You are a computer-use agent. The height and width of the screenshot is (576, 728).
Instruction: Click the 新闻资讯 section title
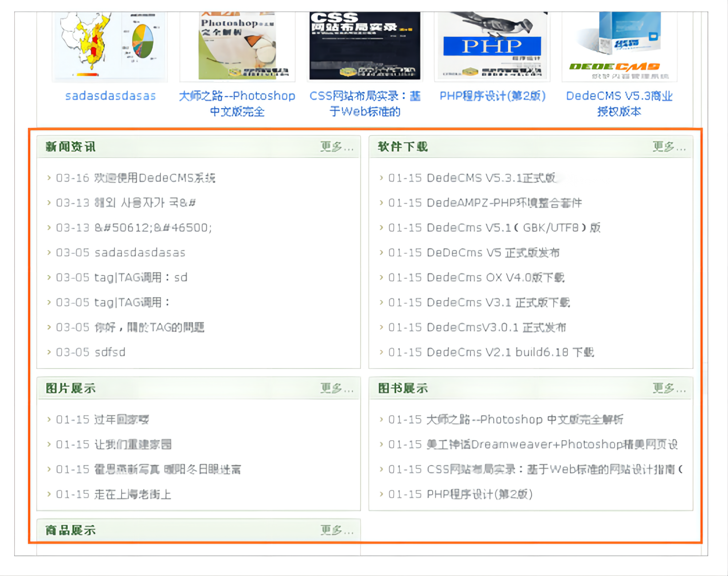(x=71, y=147)
